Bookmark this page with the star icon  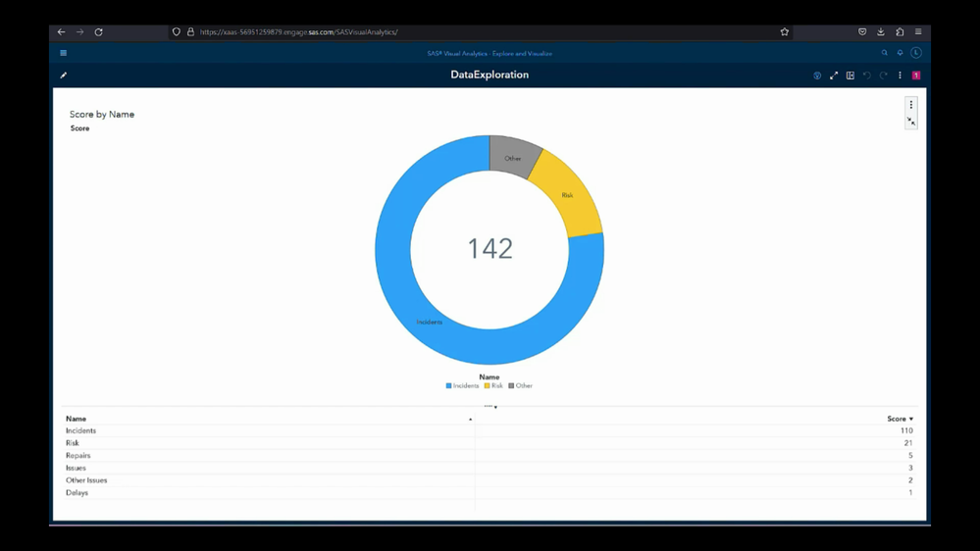click(785, 31)
